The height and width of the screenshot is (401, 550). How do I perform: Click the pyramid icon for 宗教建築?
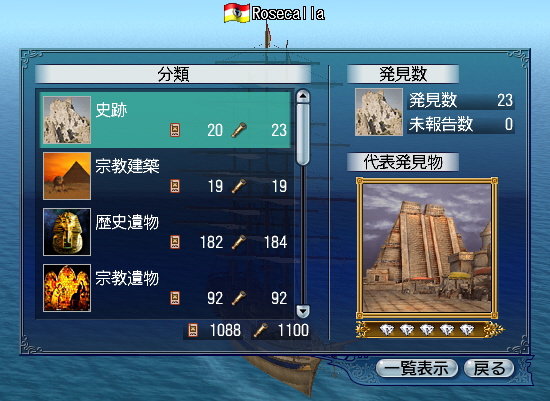click(67, 176)
